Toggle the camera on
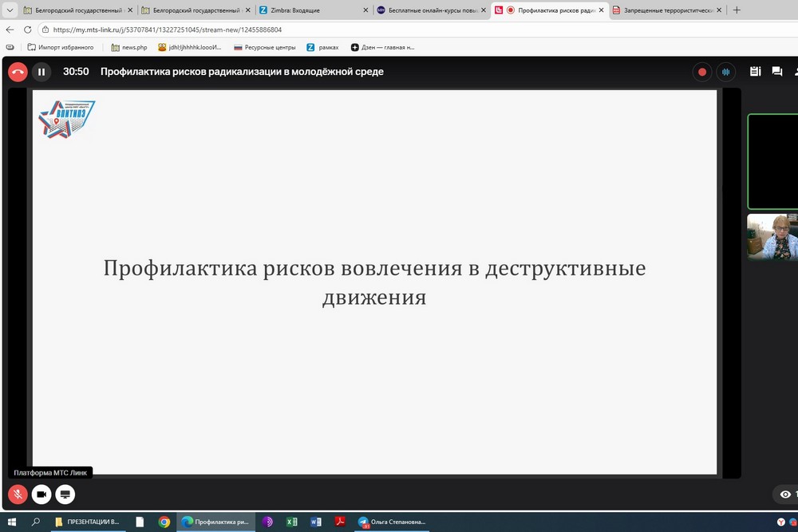 coord(41,495)
